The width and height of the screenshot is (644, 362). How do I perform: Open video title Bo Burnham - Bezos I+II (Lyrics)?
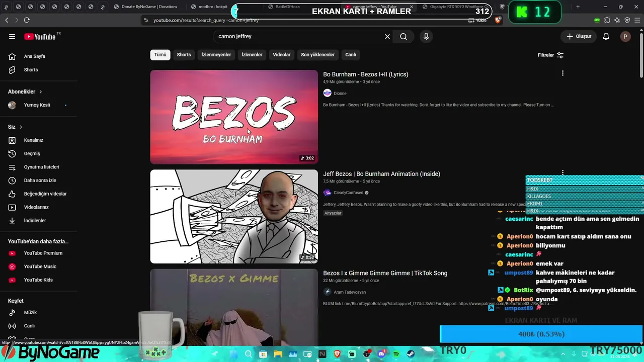pos(366,74)
